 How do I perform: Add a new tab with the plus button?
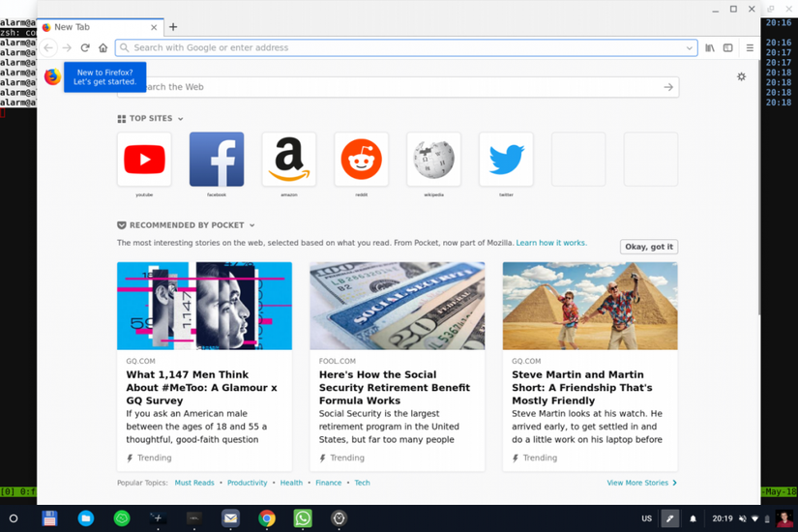point(173,27)
